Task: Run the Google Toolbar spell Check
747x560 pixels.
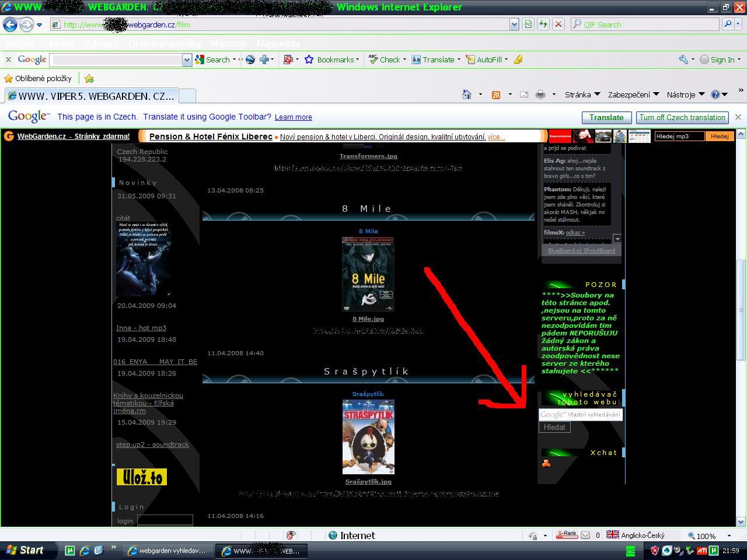Action: click(385, 60)
